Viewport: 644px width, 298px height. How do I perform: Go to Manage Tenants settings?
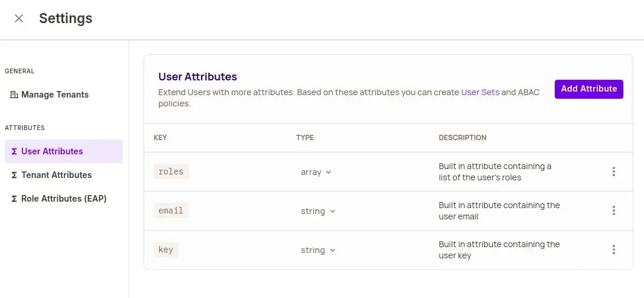[54, 95]
